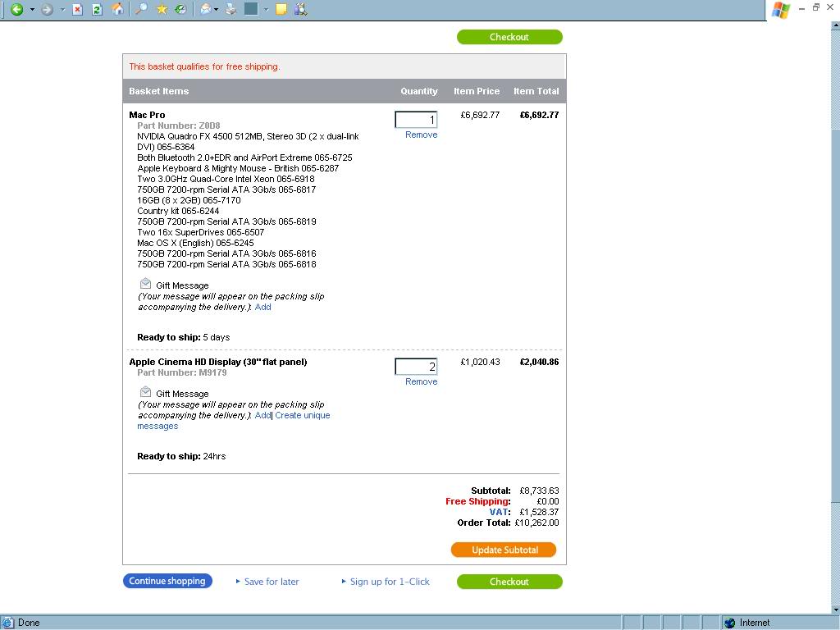Screen dimensions: 840x630
Task: Open Create unique messages link
Action: (303, 415)
